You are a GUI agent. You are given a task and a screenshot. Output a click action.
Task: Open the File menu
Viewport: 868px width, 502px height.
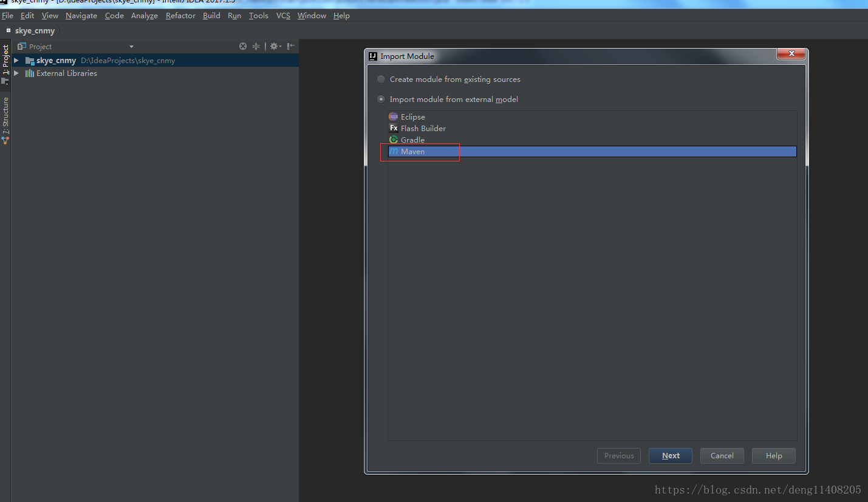(7, 16)
